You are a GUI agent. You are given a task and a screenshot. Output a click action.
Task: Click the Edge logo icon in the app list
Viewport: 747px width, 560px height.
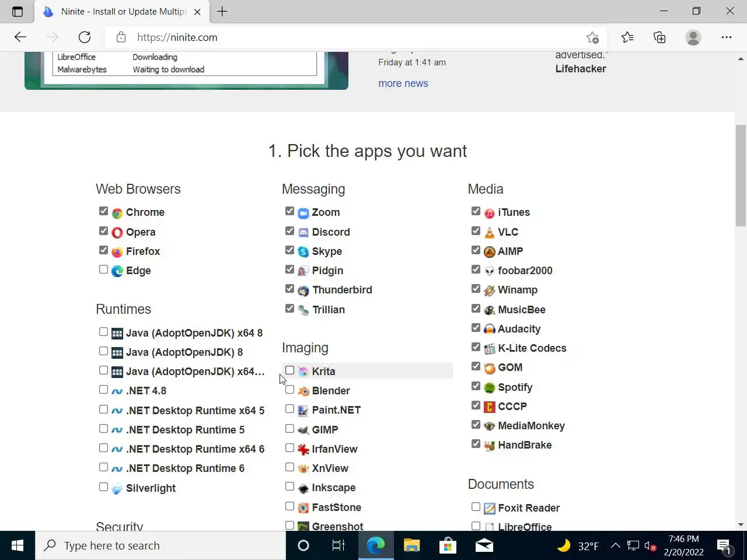pyautogui.click(x=117, y=271)
